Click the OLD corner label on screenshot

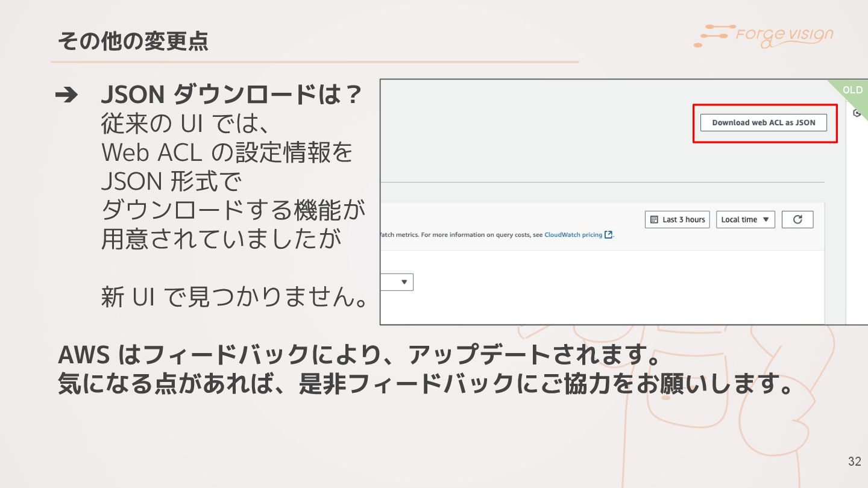[852, 90]
